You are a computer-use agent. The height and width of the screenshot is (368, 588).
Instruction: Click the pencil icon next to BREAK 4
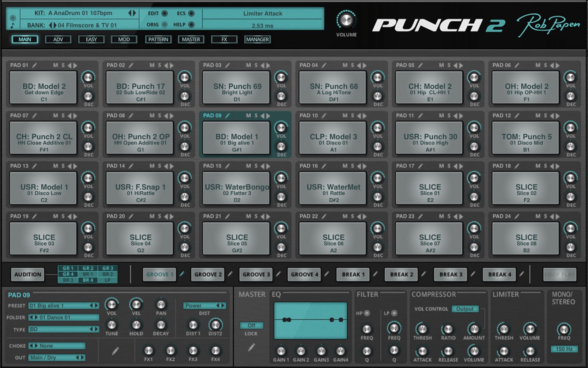click(522, 274)
